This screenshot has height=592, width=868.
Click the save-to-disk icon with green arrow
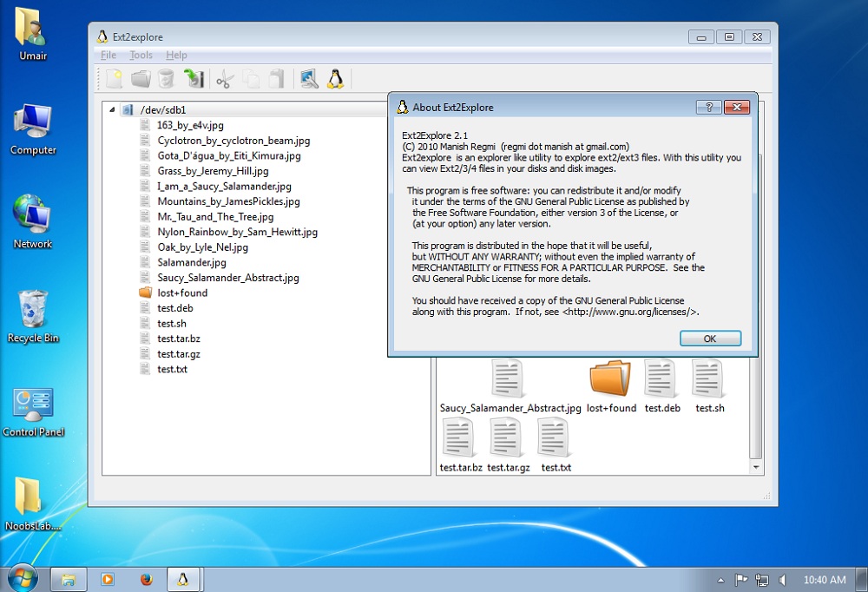click(193, 78)
